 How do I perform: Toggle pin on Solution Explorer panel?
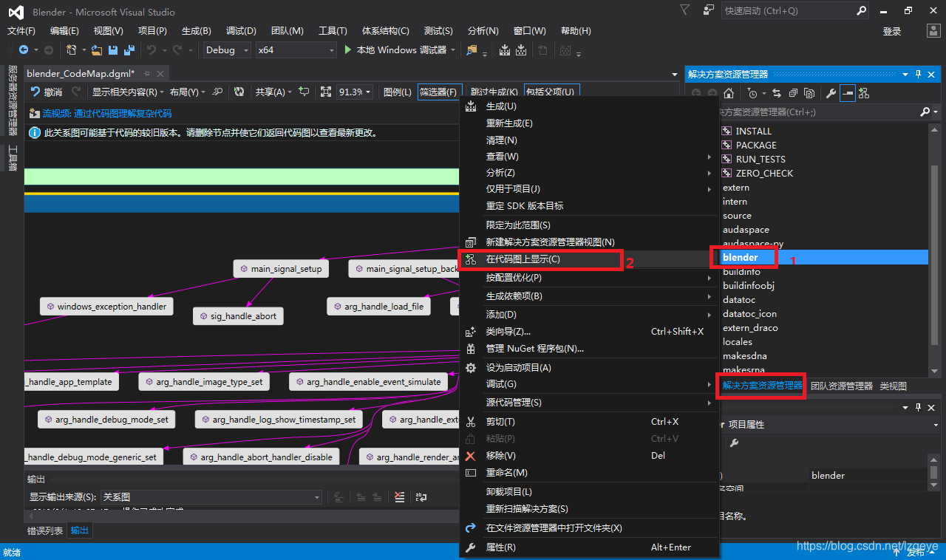[919, 74]
